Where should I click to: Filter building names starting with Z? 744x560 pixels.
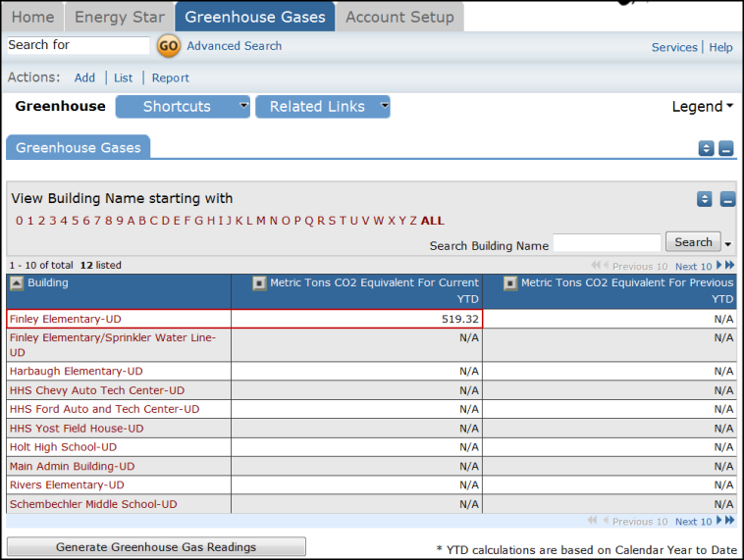point(413,221)
